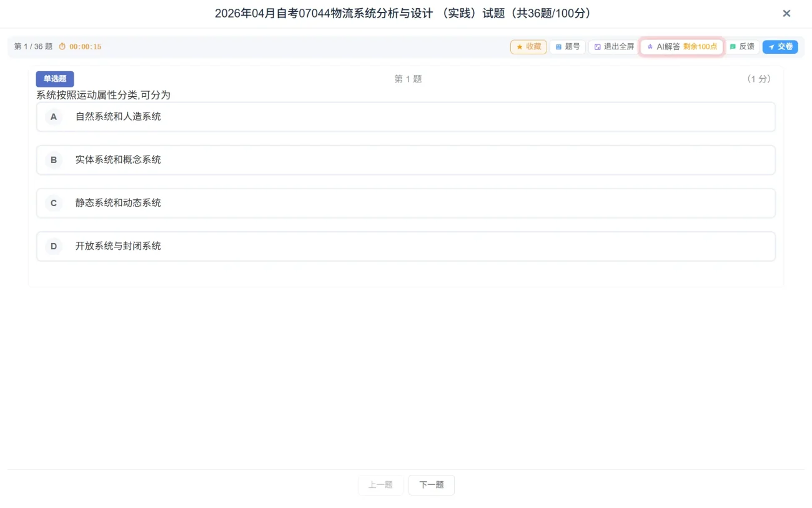Screen dimensions: 812x508
Task: Click the 第 1 / 36 题 progress indicator
Action: 33,47
